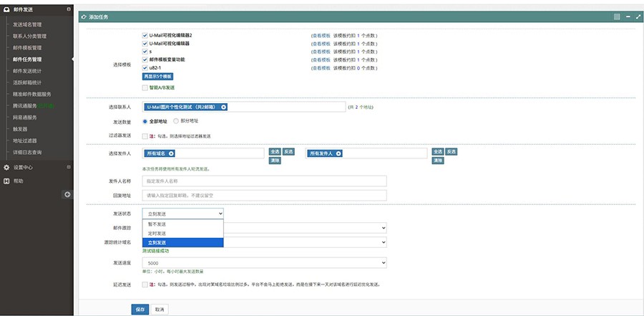Image resolution: width=644 pixels, height=316 pixels.
Task: Click inside the 选择联系人 tag field
Action: (x=244, y=107)
